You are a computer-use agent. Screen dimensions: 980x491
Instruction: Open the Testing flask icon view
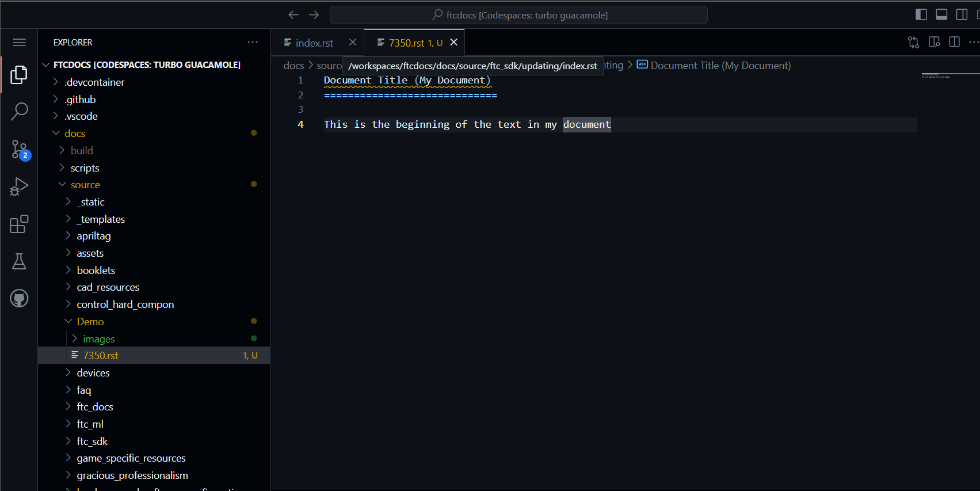[19, 261]
